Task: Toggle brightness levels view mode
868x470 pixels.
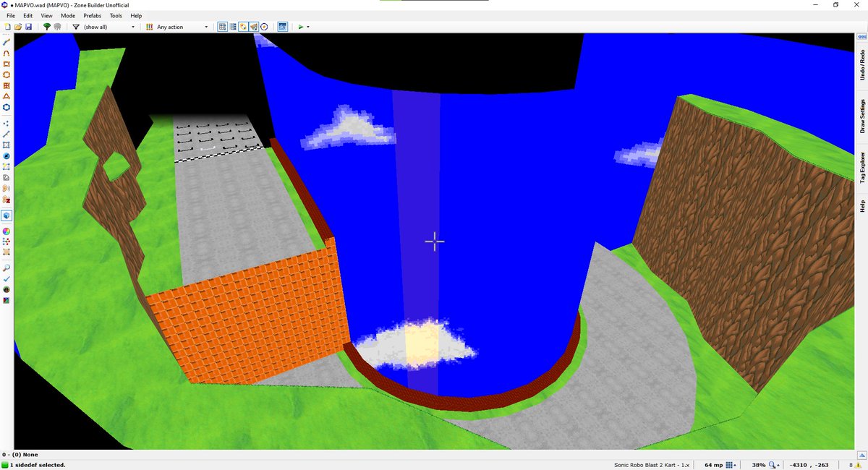Action: [x=233, y=27]
